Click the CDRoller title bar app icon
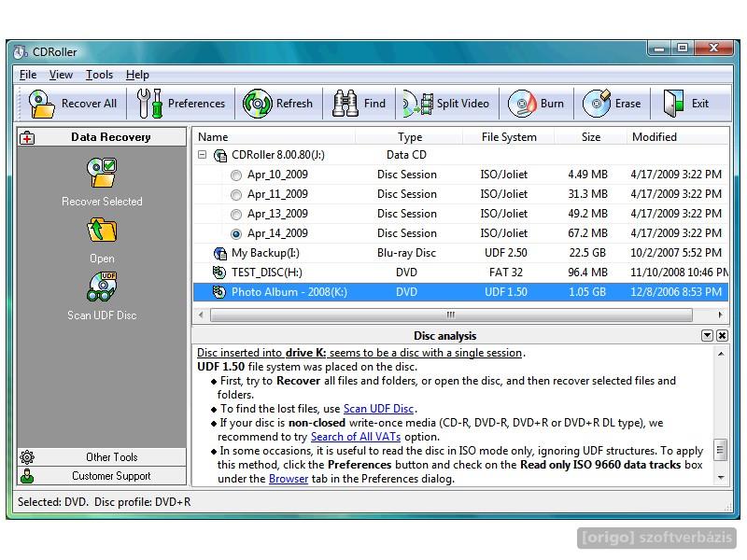The width and height of the screenshot is (747, 560). pos(21,52)
